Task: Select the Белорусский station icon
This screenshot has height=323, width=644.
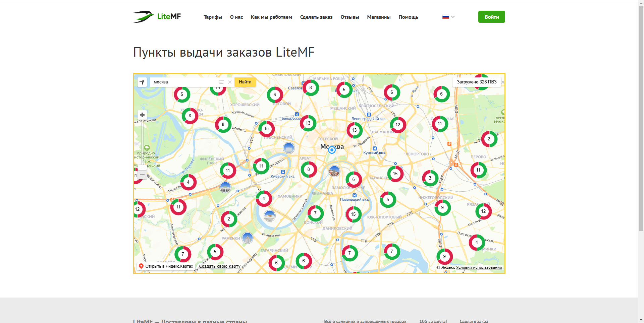Action: (297, 114)
